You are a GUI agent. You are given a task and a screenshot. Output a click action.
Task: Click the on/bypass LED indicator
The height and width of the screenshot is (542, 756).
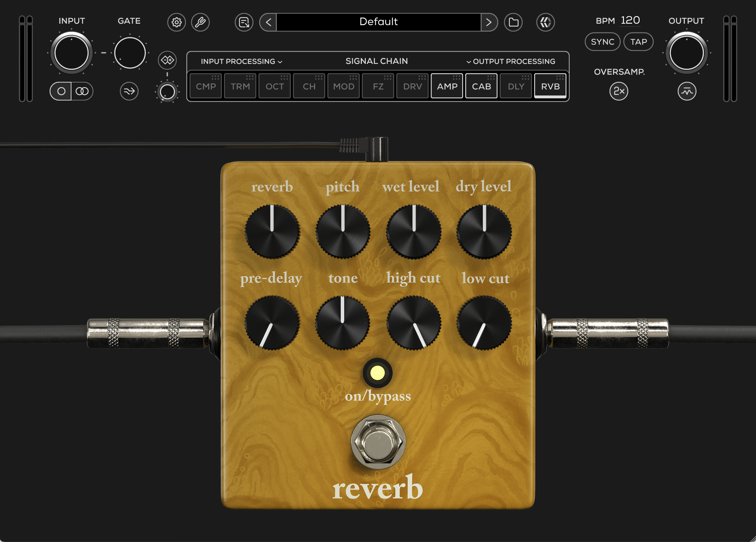click(x=377, y=373)
